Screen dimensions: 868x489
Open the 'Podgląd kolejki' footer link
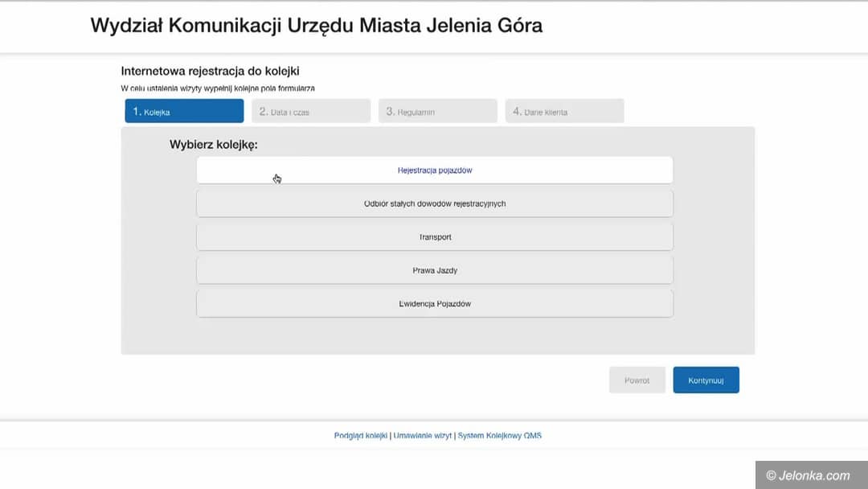coord(360,435)
